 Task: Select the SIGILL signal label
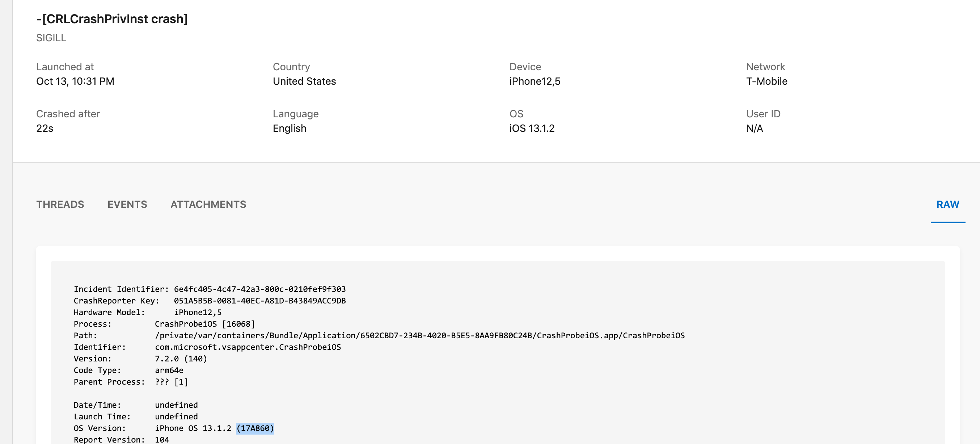coord(51,38)
